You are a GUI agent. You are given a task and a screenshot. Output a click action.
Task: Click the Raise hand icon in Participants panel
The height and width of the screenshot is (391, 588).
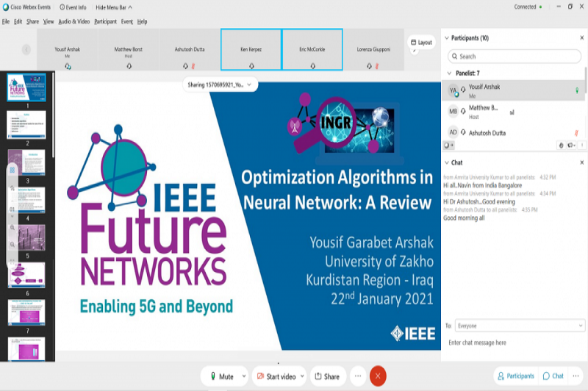pyautogui.click(x=560, y=145)
